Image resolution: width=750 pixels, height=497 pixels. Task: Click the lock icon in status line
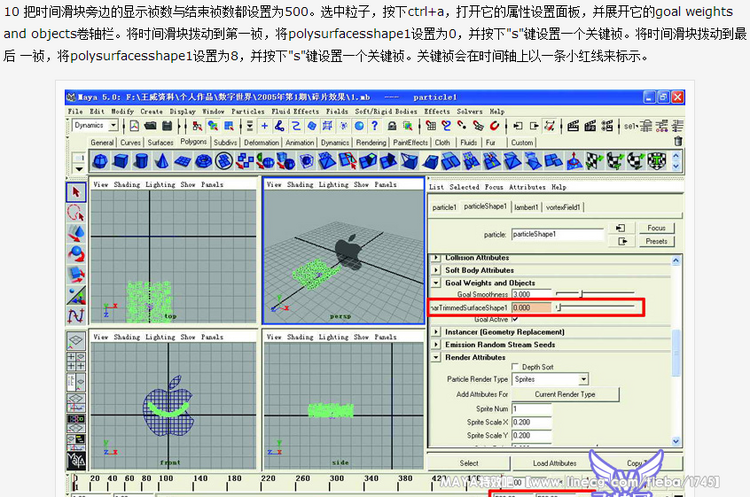point(392,126)
